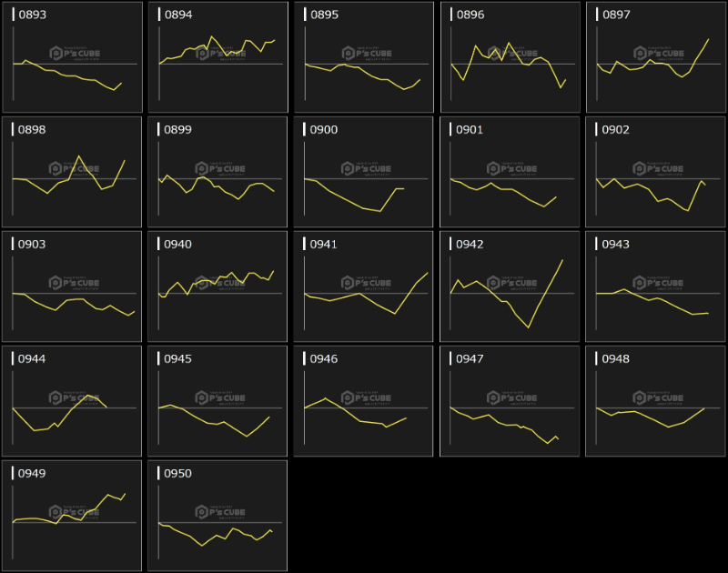Click graph panel 0899
Image resolution: width=728 pixels, height=573 pixels.
pyautogui.click(x=218, y=172)
